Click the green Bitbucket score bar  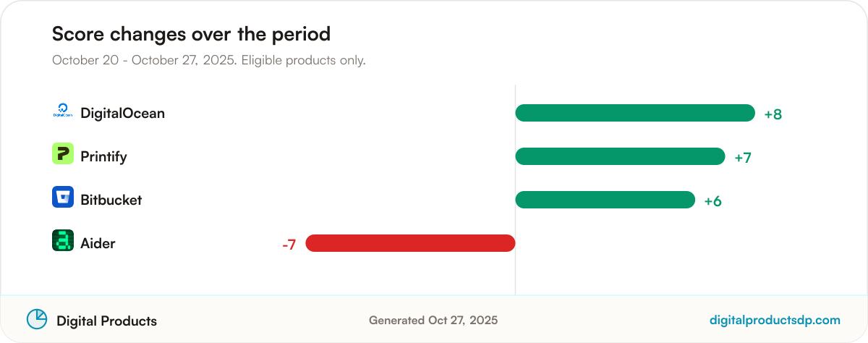(605, 200)
